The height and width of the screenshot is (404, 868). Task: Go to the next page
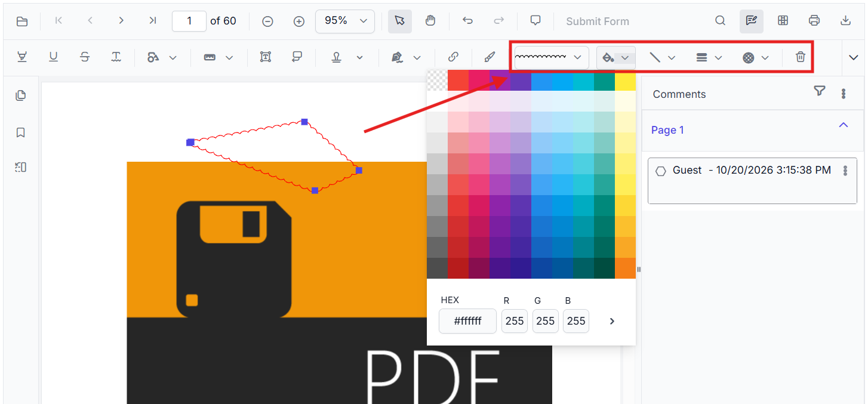click(x=121, y=21)
